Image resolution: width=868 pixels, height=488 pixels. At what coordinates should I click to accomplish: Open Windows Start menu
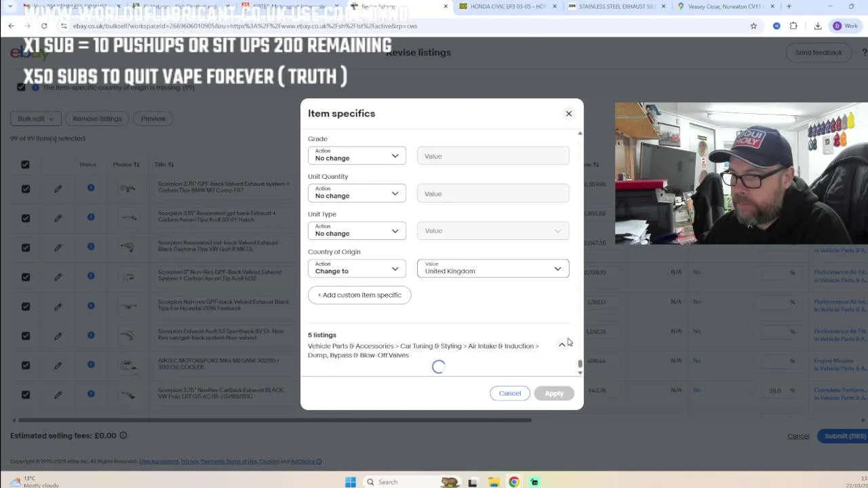coord(350,482)
